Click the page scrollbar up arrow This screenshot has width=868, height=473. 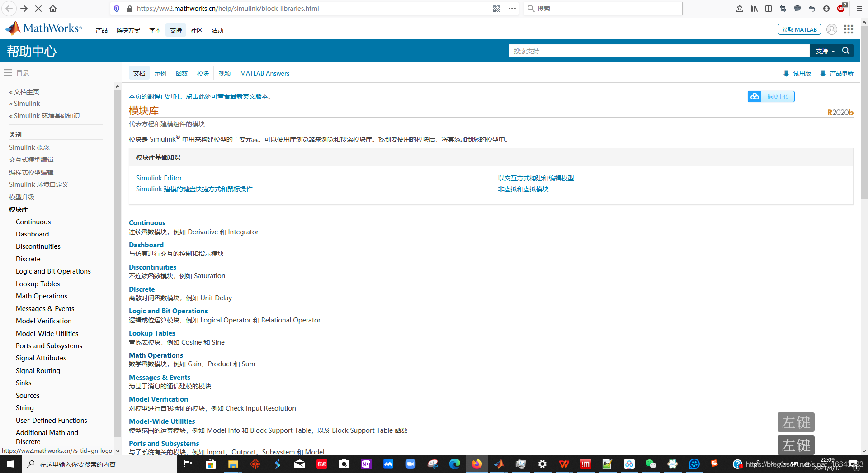tap(864, 22)
